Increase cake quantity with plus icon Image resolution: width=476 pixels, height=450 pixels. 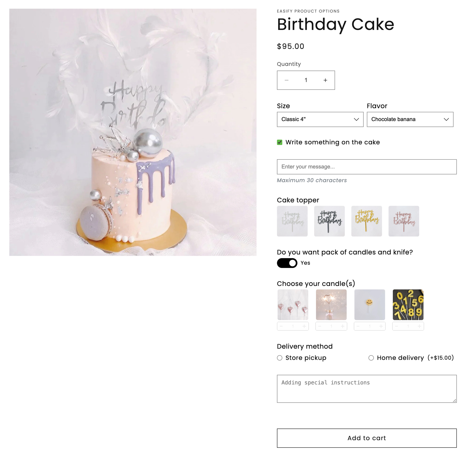(325, 80)
